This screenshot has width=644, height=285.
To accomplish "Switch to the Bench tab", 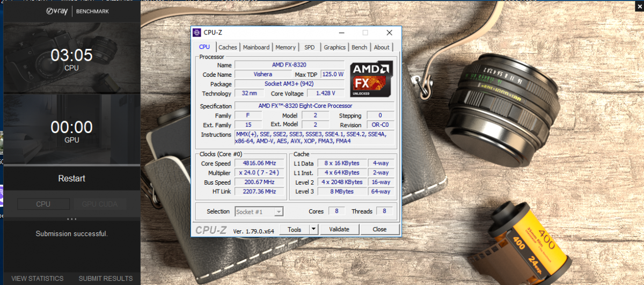I will [x=359, y=47].
